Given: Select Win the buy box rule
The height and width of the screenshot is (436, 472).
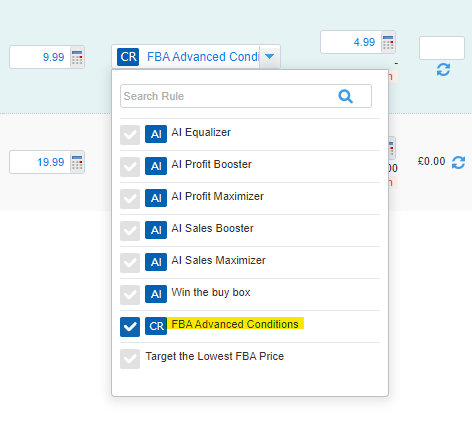Looking at the screenshot, I should click(211, 292).
